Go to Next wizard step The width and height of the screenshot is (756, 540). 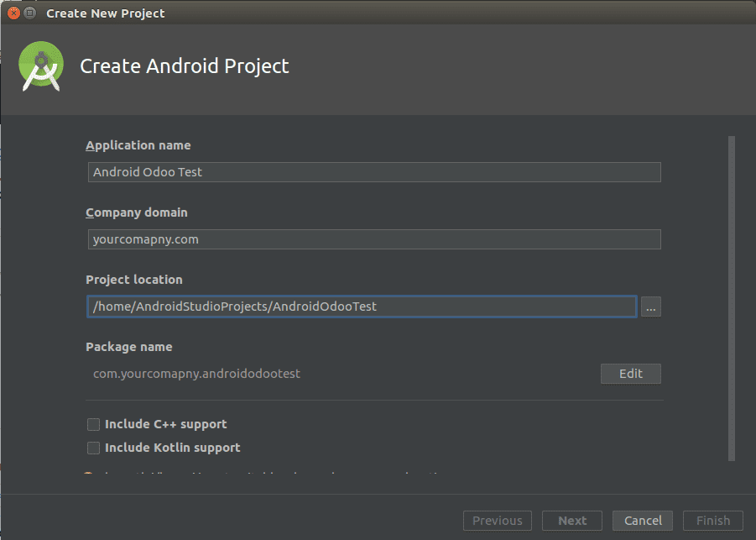click(x=572, y=521)
